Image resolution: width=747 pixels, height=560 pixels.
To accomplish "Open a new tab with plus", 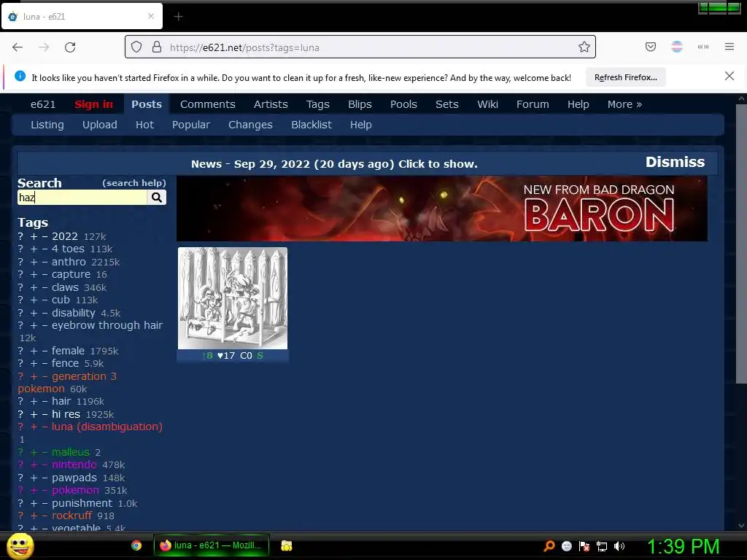I will 178,17.
